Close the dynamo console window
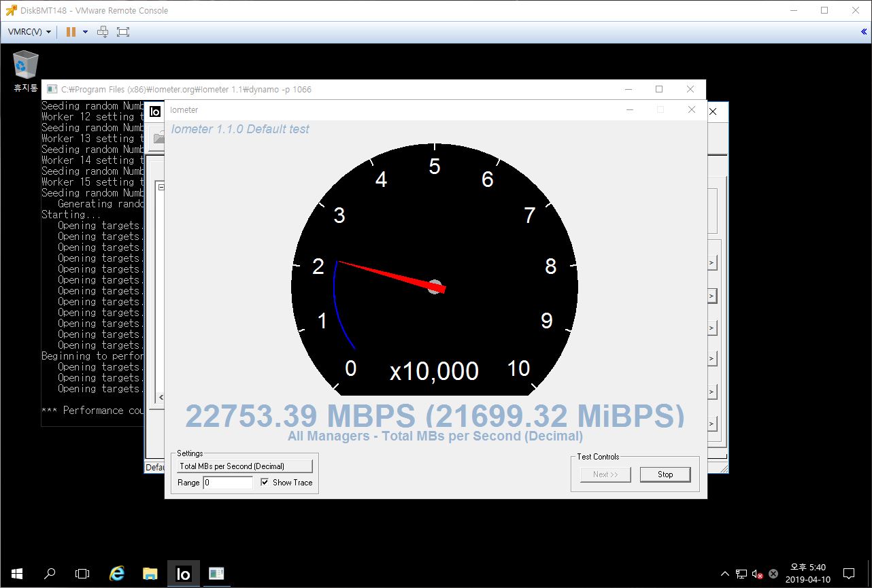The image size is (872, 588). tap(690, 89)
